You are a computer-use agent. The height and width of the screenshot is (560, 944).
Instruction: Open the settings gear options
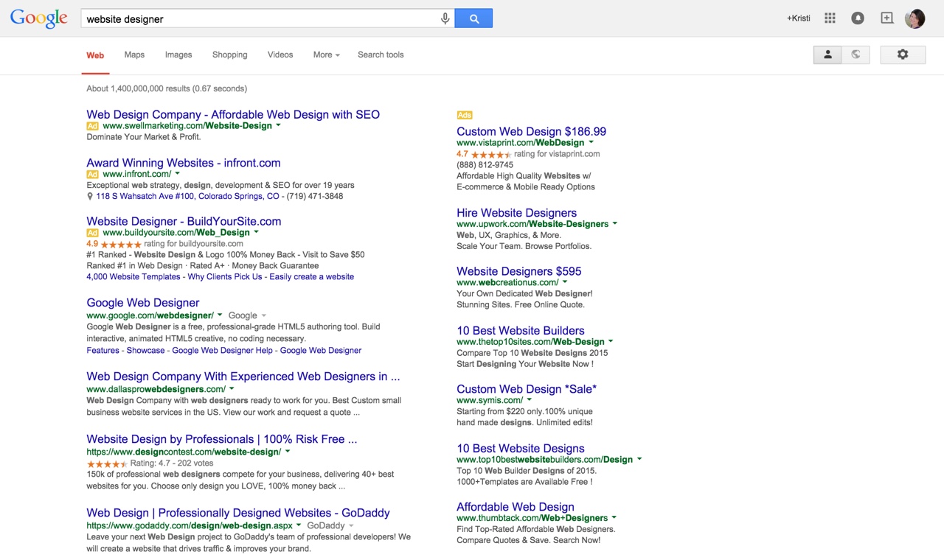click(903, 55)
